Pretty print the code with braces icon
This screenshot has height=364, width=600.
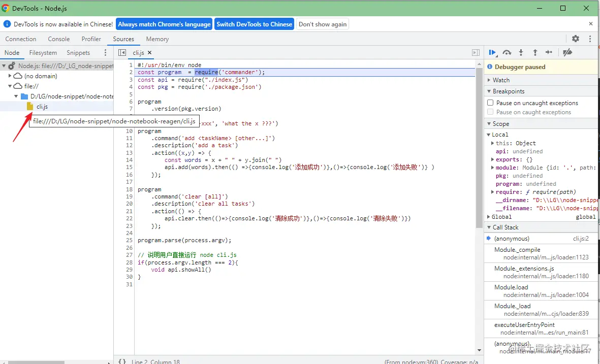click(122, 361)
